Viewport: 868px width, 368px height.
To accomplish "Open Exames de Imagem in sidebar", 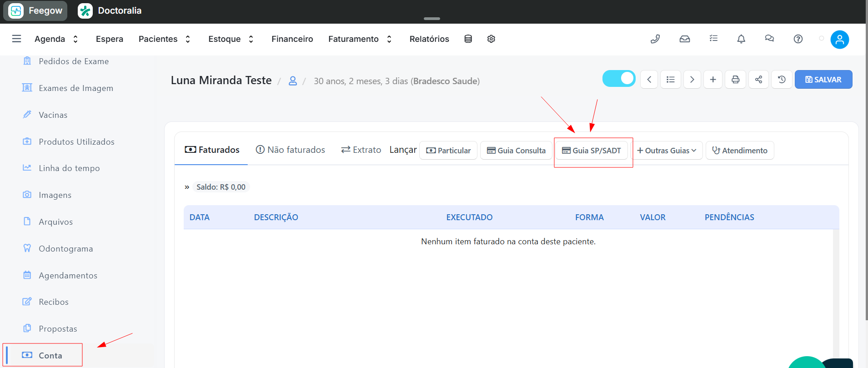I will 76,88.
